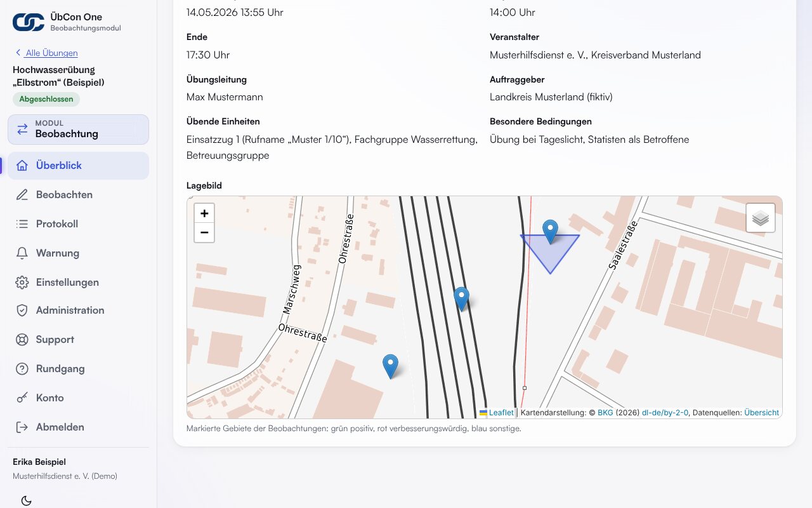Click the Administration shield icon
This screenshot has width=812, height=508.
pos(22,311)
